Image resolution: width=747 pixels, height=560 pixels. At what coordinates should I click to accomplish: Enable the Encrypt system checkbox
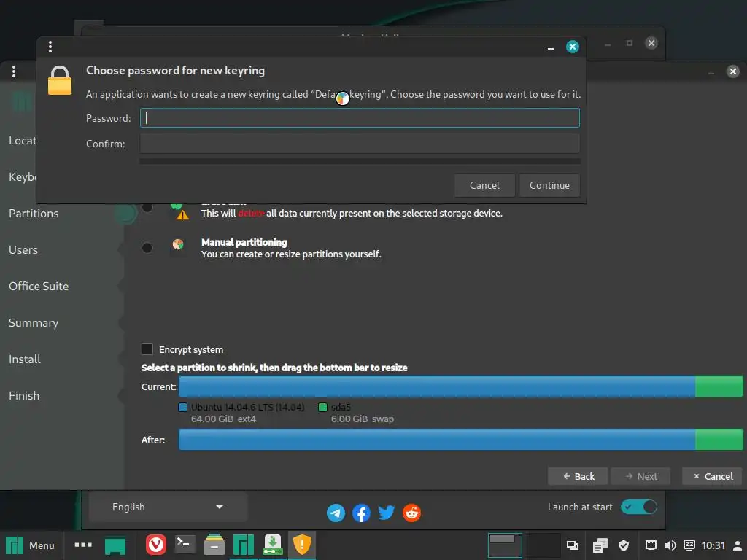[147, 349]
